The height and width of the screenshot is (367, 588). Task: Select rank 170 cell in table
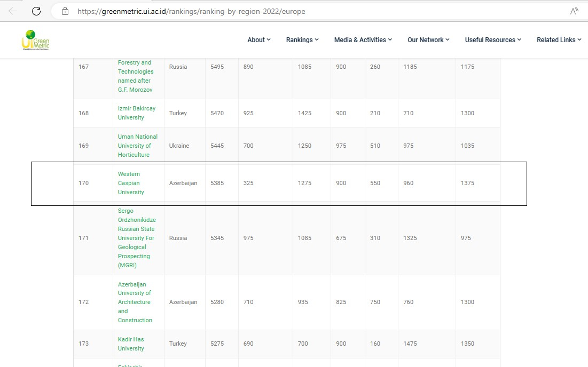[x=93, y=183]
